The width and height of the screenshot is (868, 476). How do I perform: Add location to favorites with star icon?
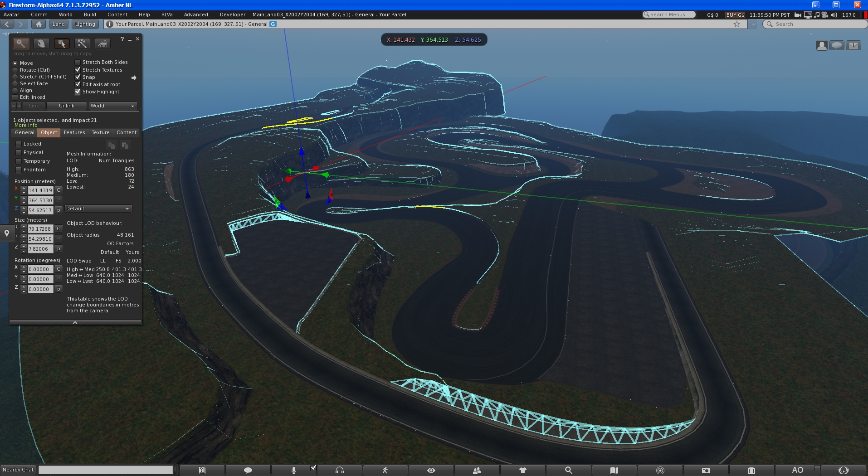[737, 24]
